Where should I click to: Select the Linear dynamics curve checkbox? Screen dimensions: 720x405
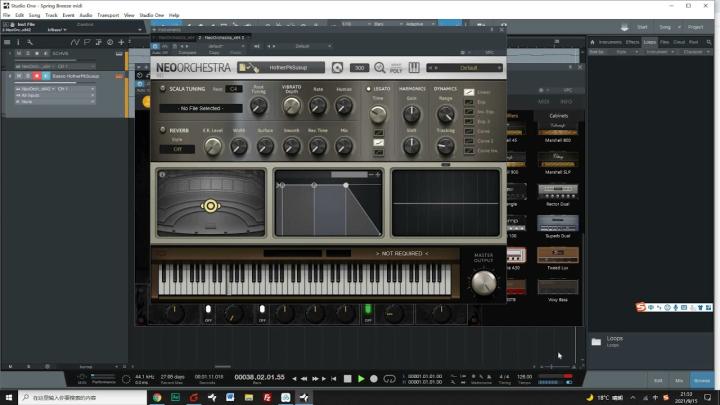coord(469,92)
